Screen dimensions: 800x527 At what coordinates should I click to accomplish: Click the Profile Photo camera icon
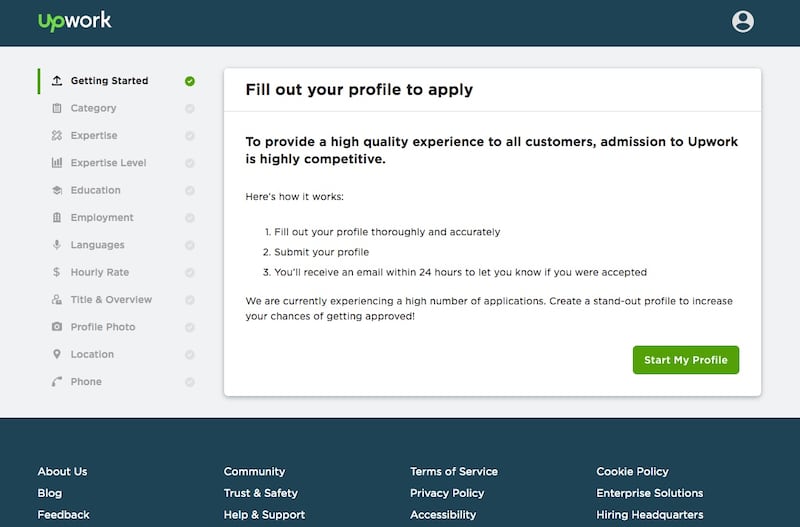point(57,327)
